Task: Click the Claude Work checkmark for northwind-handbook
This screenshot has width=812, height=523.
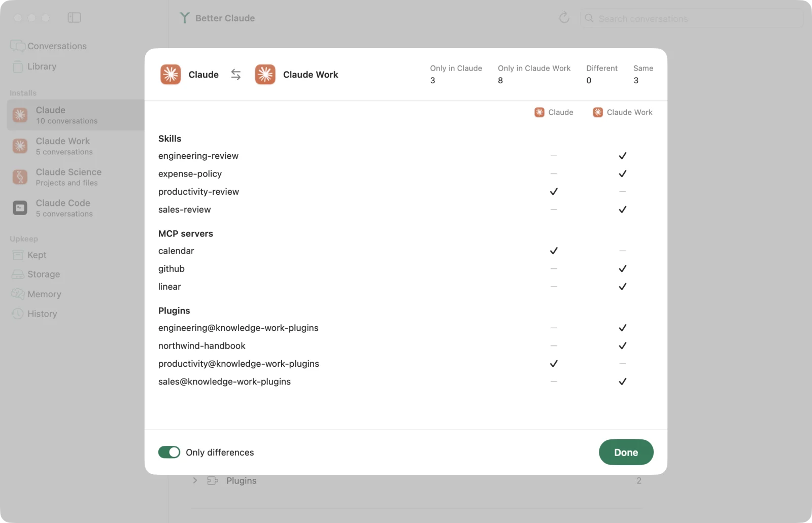Action: (x=623, y=346)
